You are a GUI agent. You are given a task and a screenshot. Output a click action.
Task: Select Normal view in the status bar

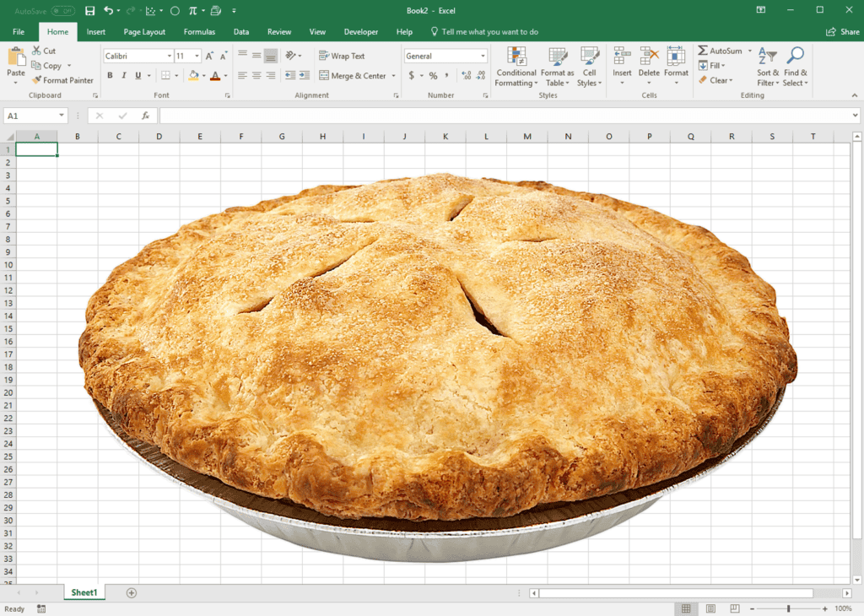pyautogui.click(x=686, y=609)
